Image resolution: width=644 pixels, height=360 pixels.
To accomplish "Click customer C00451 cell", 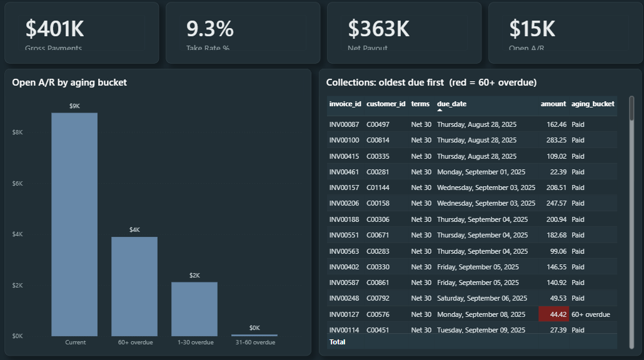I will (378, 329).
